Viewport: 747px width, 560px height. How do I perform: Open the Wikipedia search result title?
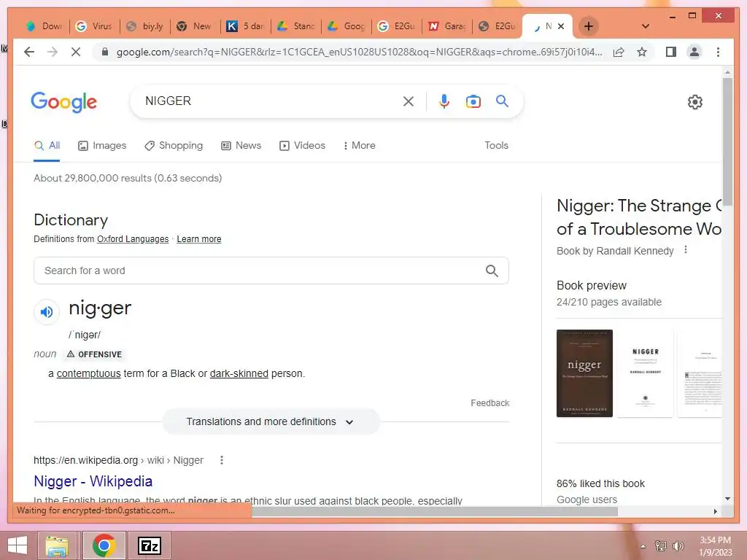[x=93, y=481]
